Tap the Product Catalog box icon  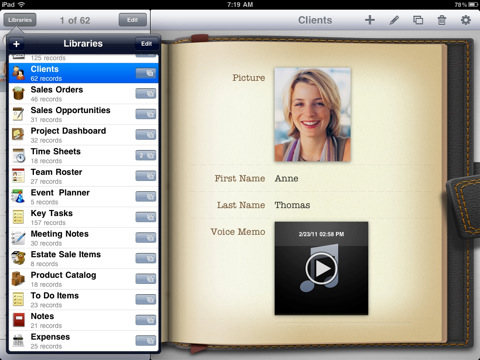point(18,279)
